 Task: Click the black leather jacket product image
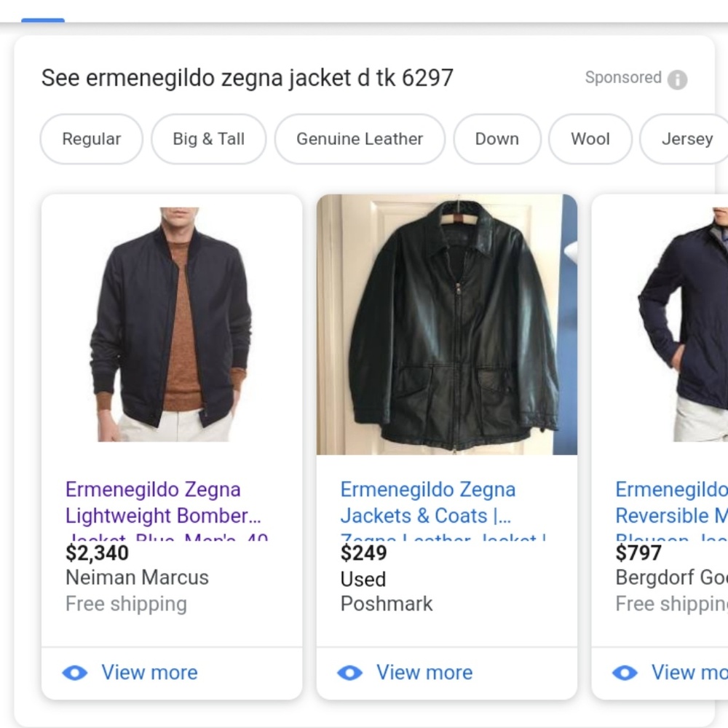(x=447, y=324)
